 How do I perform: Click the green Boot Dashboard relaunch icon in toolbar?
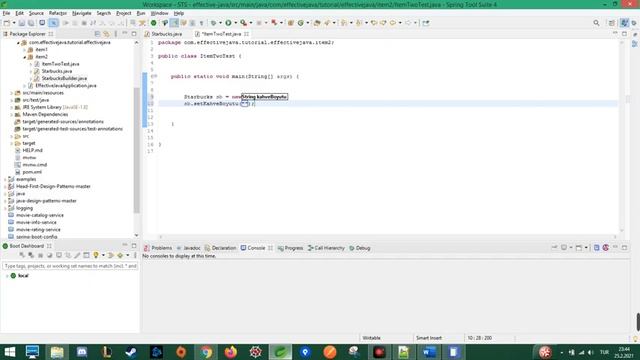[x=153, y=23]
